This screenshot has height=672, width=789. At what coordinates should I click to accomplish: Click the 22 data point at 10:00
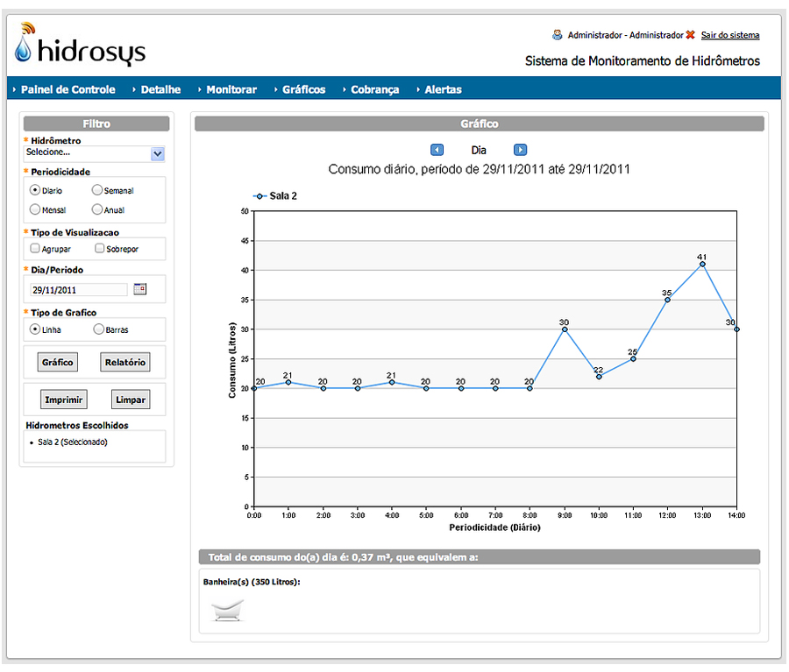599,377
